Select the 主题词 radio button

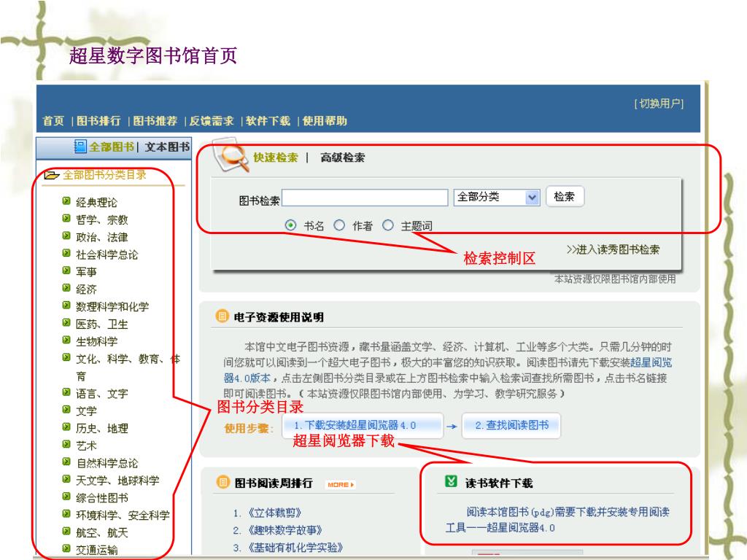388,225
